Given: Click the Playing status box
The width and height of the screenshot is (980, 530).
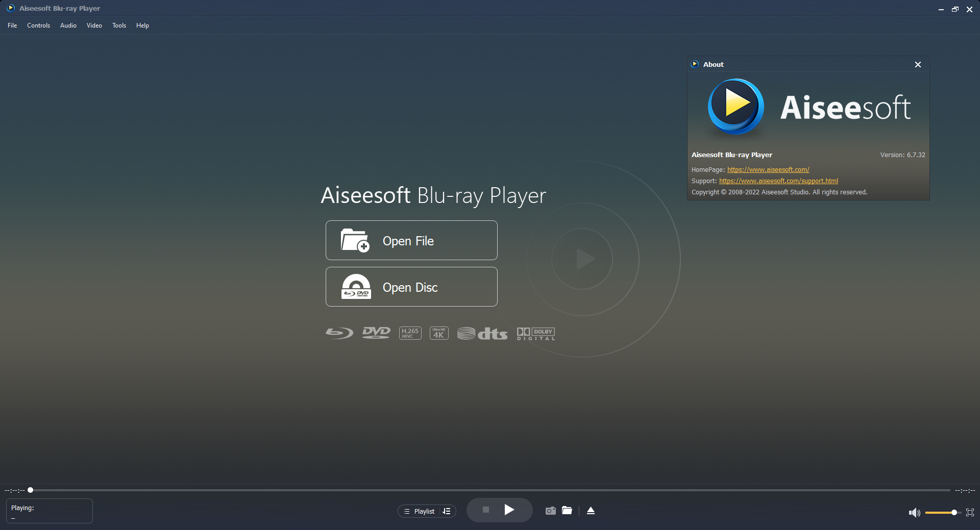Looking at the screenshot, I should click(x=50, y=511).
